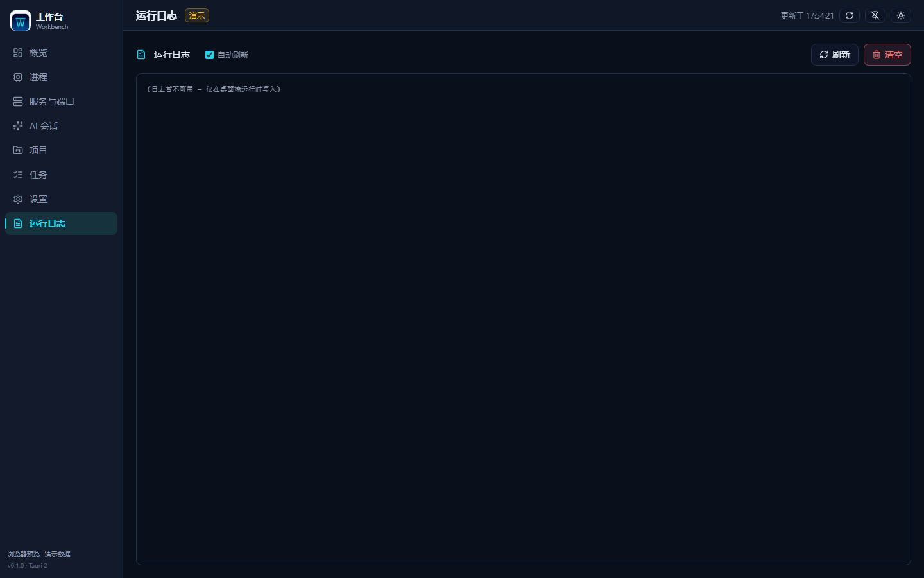
Task: Click the document icon beside panel 运行日志 heading
Action: (141, 55)
